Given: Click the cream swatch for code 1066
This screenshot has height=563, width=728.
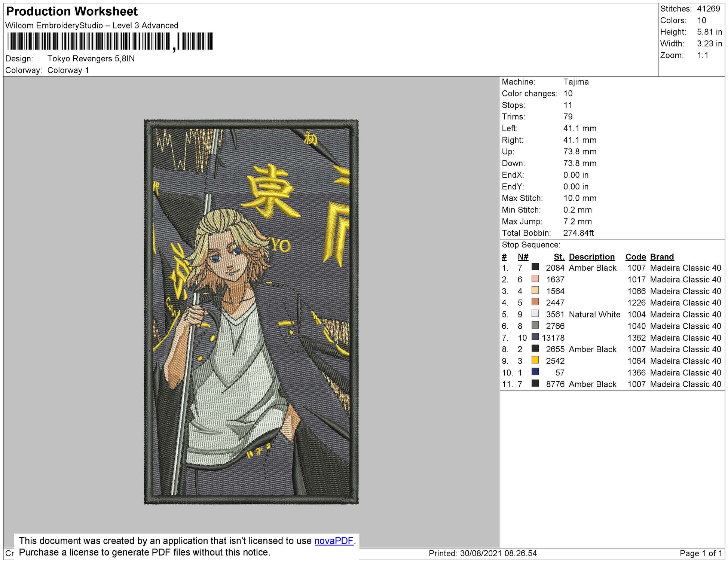Looking at the screenshot, I should [x=535, y=290].
